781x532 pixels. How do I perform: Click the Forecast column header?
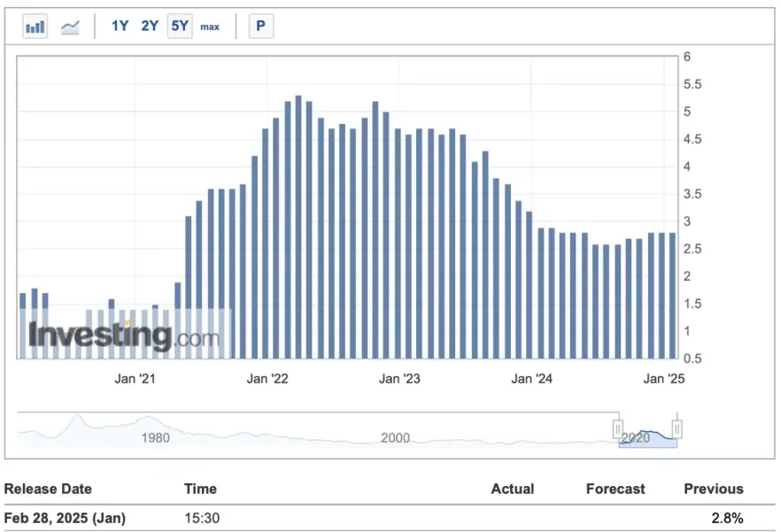pos(615,489)
